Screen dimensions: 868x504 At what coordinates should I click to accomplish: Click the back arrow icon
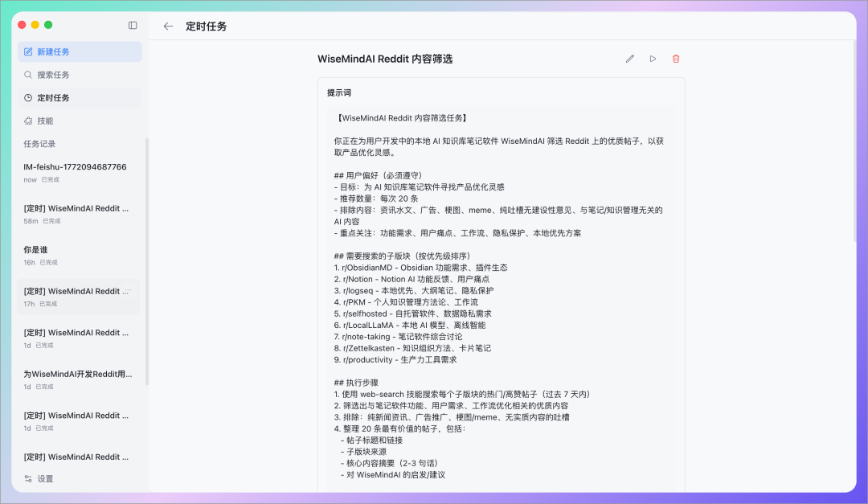point(168,27)
